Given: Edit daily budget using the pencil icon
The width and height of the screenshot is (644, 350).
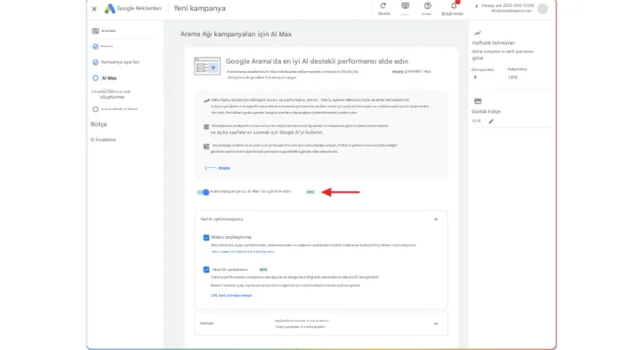Looking at the screenshot, I should pos(491,121).
